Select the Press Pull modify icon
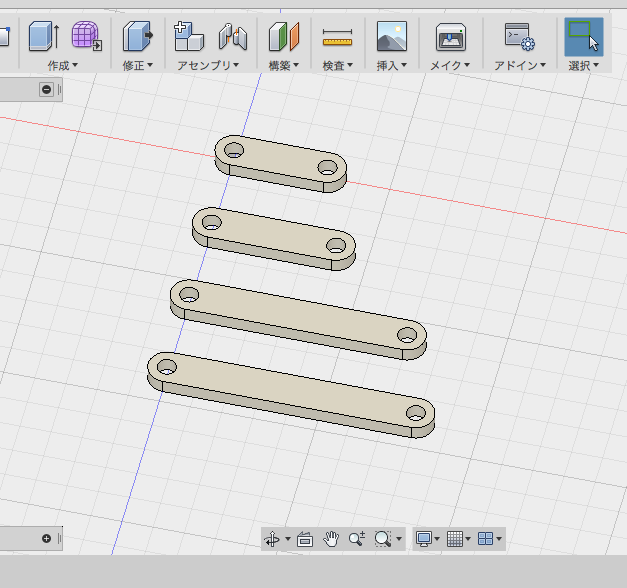Viewport: 627px width, 588px height. click(x=138, y=36)
